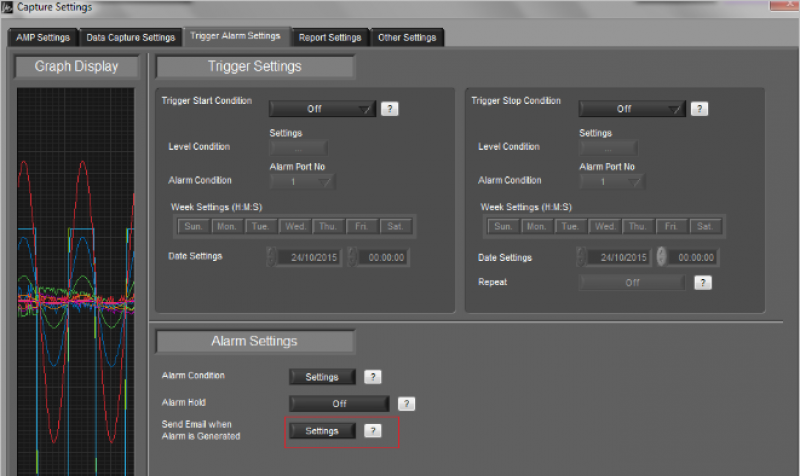Viewport: 800px width, 476px height.
Task: Click the Trigger Start date field 24/10/2015
Action: click(x=310, y=257)
